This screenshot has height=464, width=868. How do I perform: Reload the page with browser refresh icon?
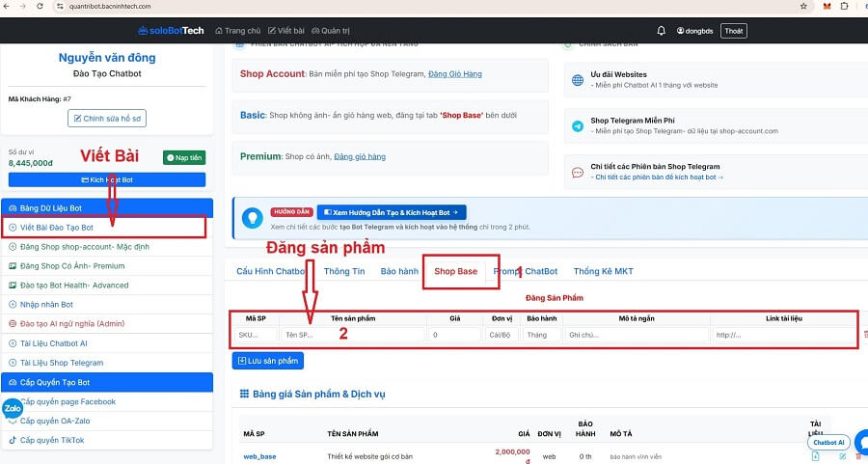[x=40, y=6]
